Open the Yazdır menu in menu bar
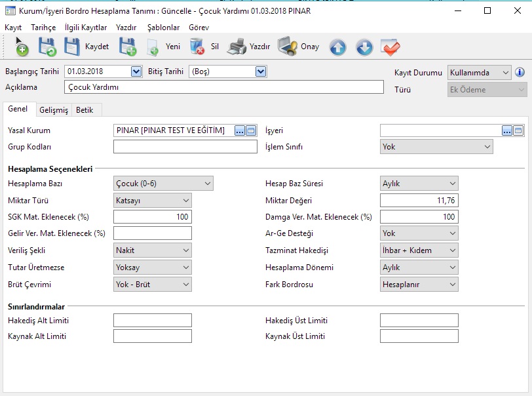 coord(126,28)
